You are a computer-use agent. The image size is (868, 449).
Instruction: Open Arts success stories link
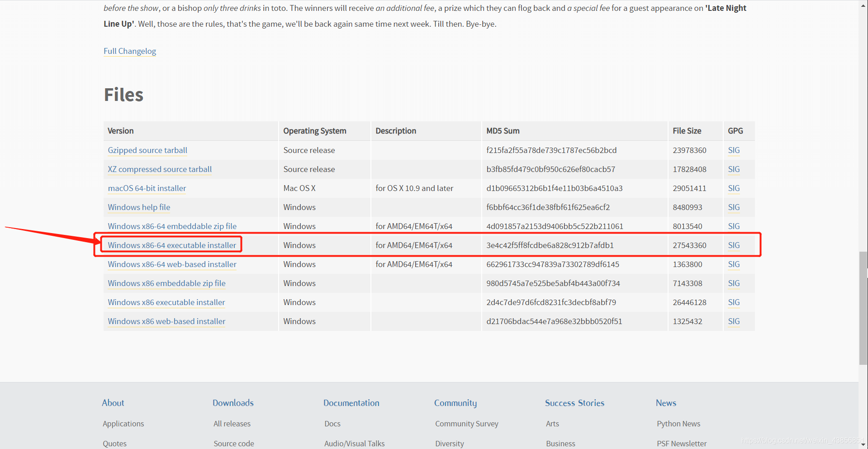(552, 424)
